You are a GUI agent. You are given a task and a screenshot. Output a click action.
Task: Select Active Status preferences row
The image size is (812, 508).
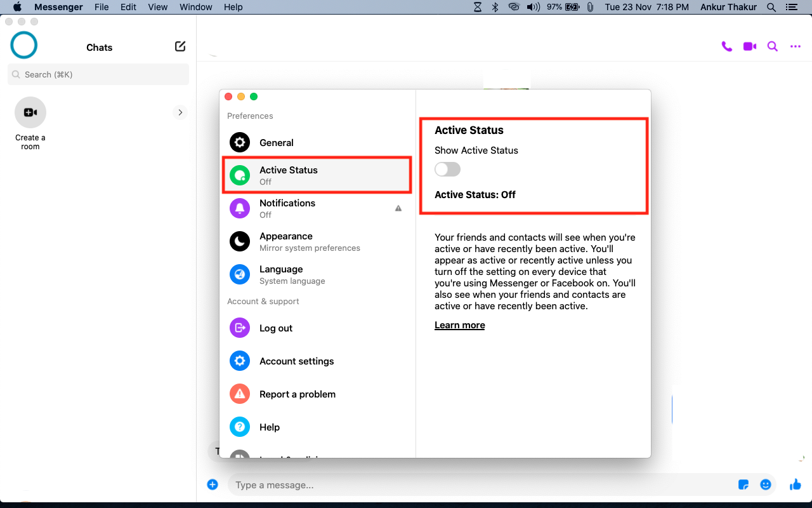317,175
